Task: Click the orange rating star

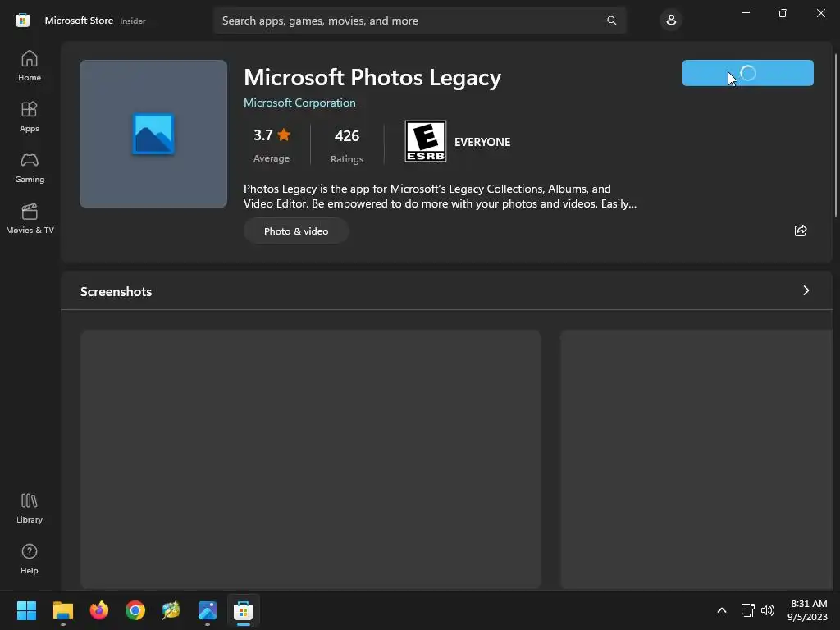Action: tap(284, 135)
